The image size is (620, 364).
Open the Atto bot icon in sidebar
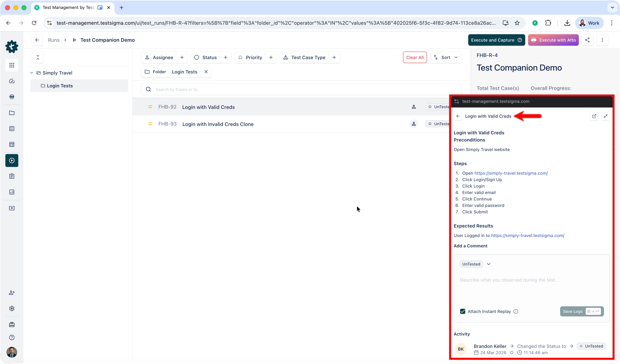[12, 97]
